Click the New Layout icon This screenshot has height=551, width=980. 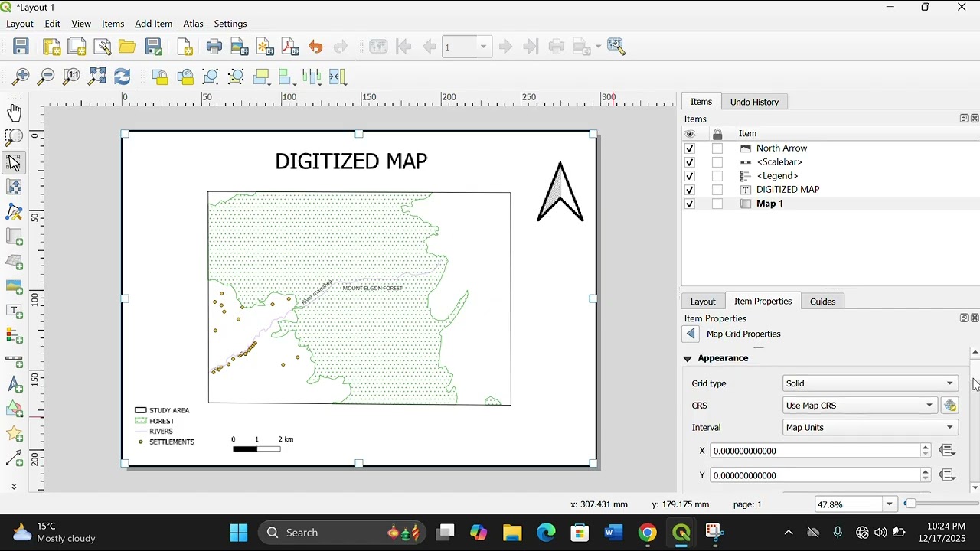(x=51, y=47)
